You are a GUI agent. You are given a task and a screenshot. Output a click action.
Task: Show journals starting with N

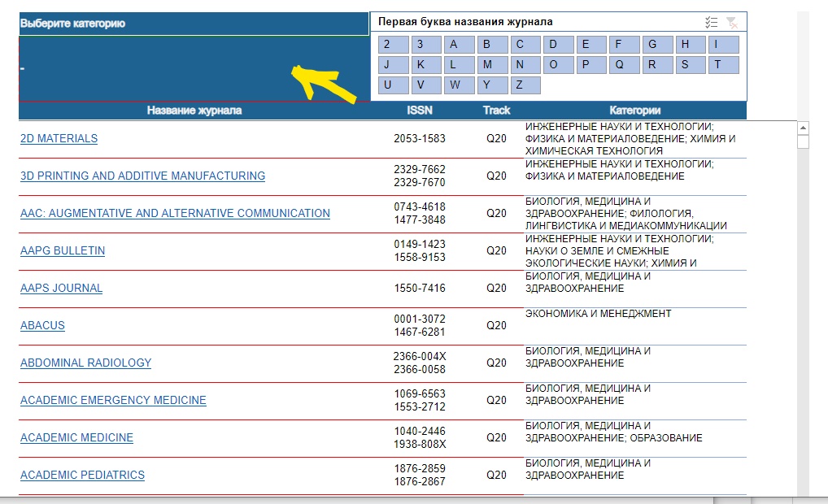coord(525,65)
